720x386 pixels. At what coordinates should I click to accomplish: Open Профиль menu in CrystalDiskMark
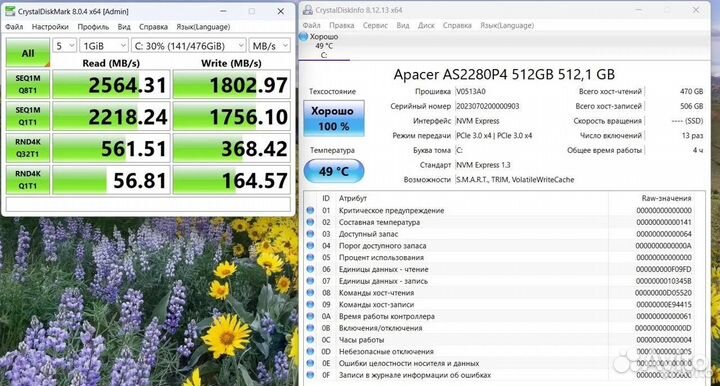pos(93,27)
